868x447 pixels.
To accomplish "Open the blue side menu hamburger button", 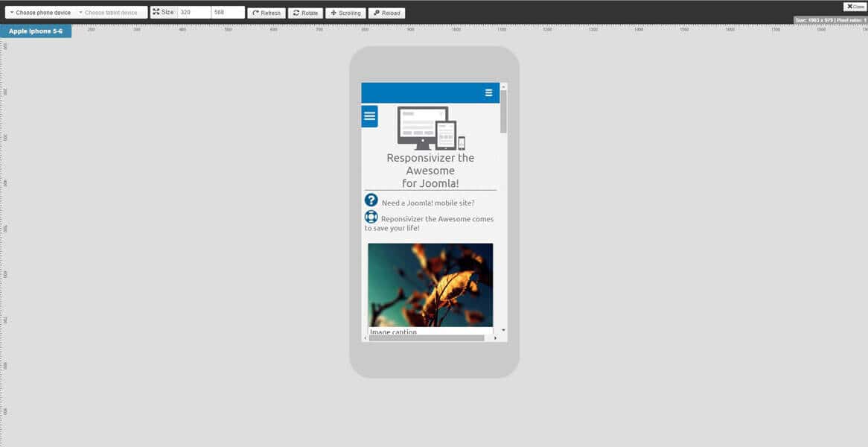I will [x=369, y=116].
